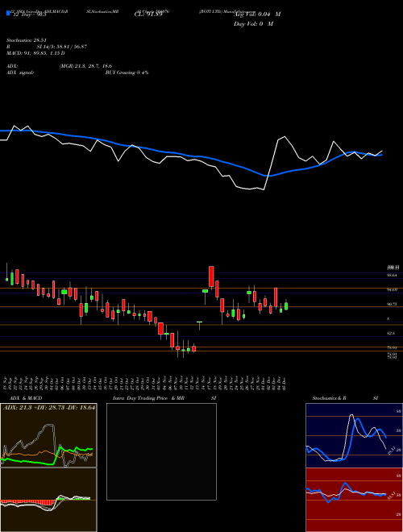Viewport: 403px width, 532px height.
Task: Click the 'Avg Vol: 0.04 M' label
Action: (x=257, y=15)
